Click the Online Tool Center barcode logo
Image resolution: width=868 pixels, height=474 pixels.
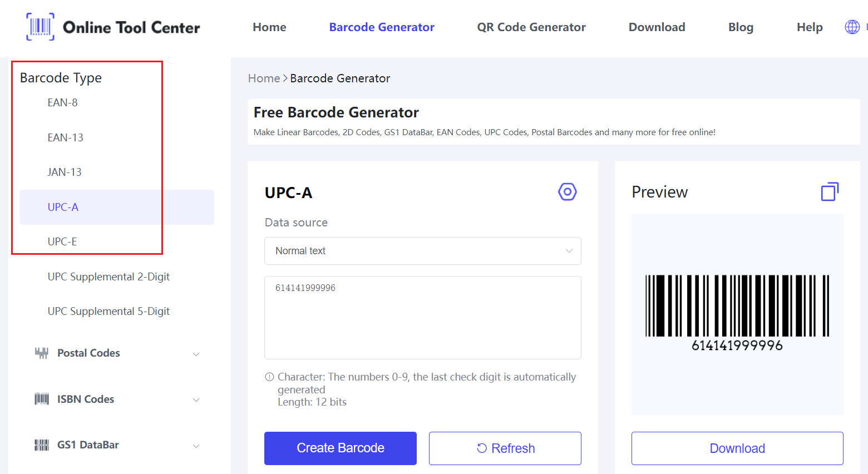point(41,27)
